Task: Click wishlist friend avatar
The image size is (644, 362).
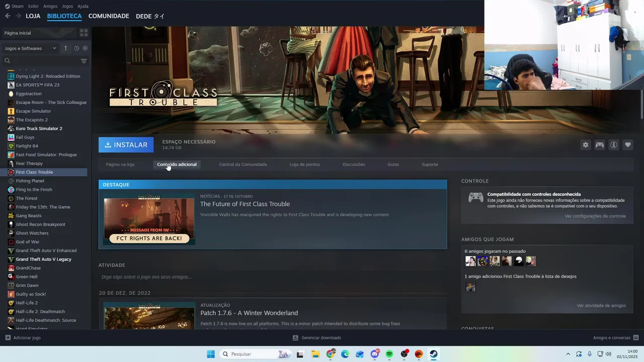Action: [470, 287]
